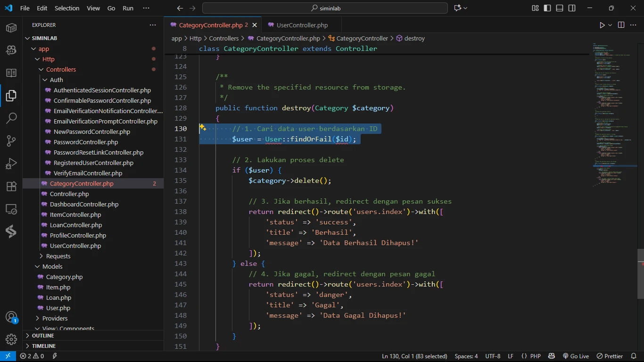Toggle the Primary Side Bar layout button
This screenshot has height=362, width=644.
pyautogui.click(x=547, y=8)
